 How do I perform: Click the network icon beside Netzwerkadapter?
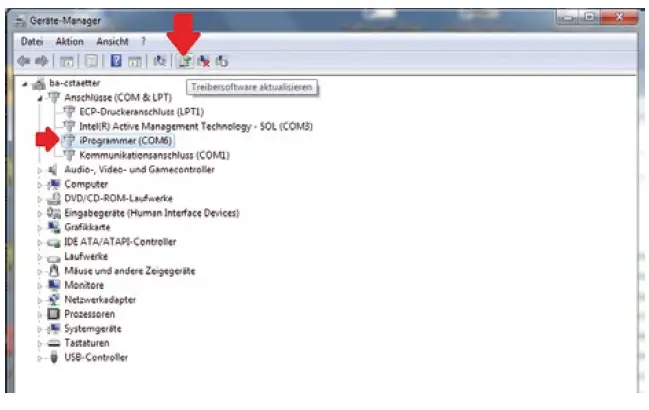[53, 300]
